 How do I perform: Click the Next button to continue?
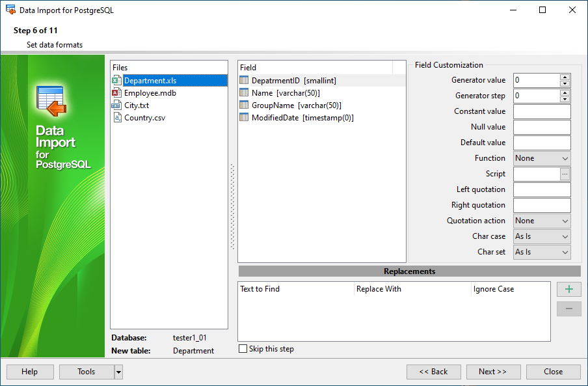pos(493,372)
